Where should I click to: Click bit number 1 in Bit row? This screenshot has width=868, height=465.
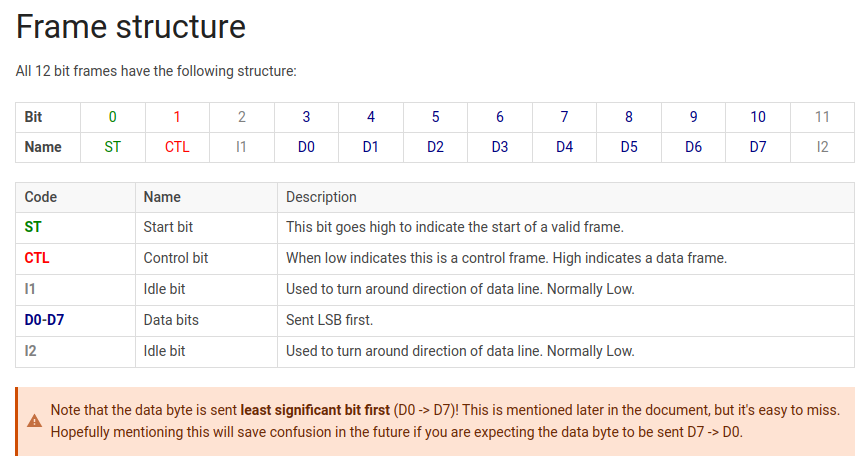click(x=177, y=117)
